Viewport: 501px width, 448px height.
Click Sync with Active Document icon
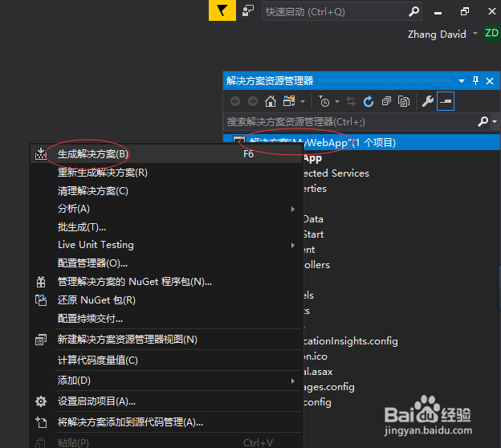pos(351,102)
